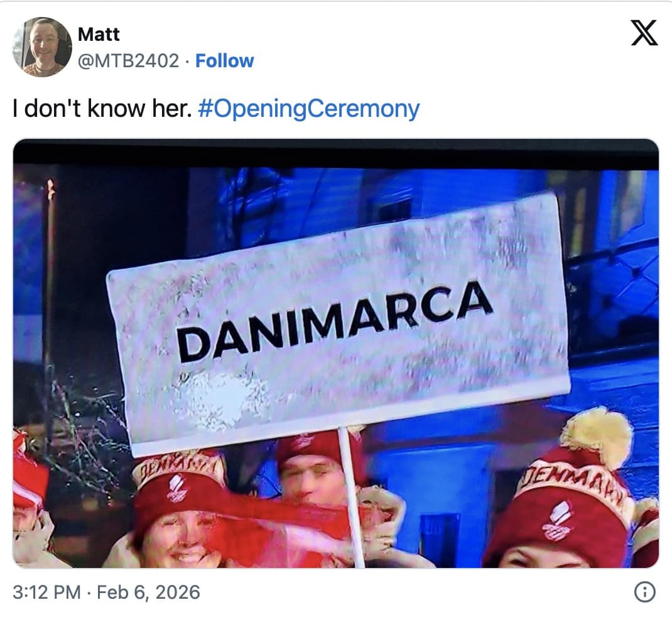Click the display name Matt
Screen dimensions: 672x617
click(99, 35)
